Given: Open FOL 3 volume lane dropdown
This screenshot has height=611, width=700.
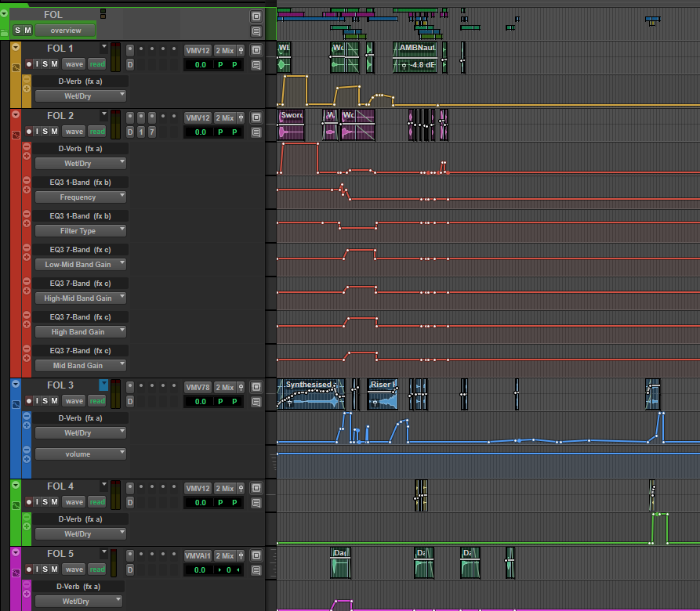Looking at the screenshot, I should [x=81, y=454].
